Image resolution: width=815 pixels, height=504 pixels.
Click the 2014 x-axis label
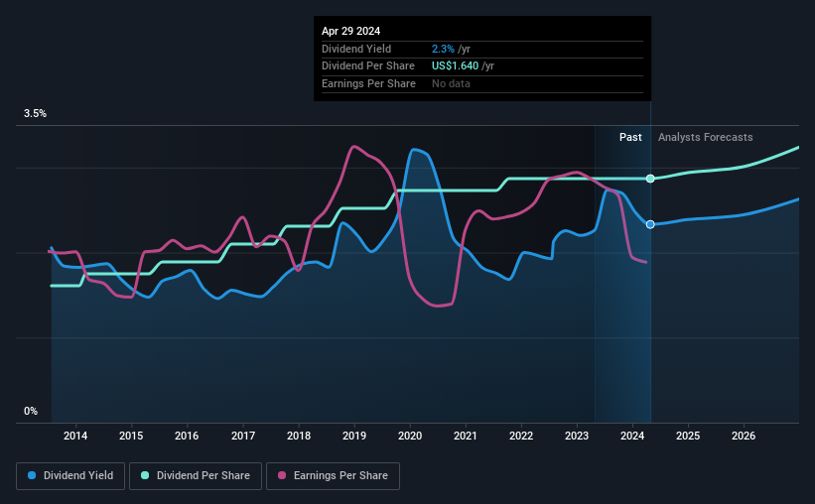pos(75,436)
